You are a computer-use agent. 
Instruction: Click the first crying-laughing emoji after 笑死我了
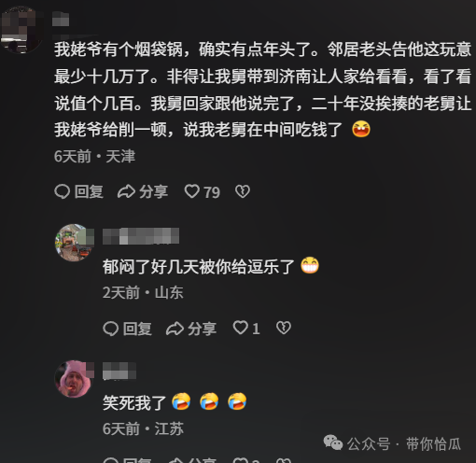tap(181, 401)
